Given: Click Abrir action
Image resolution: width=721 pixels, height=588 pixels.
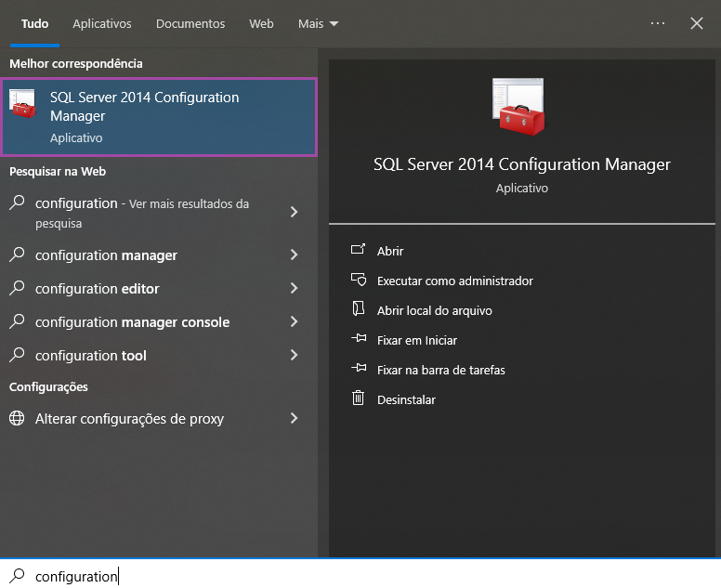Looking at the screenshot, I should [x=390, y=251].
